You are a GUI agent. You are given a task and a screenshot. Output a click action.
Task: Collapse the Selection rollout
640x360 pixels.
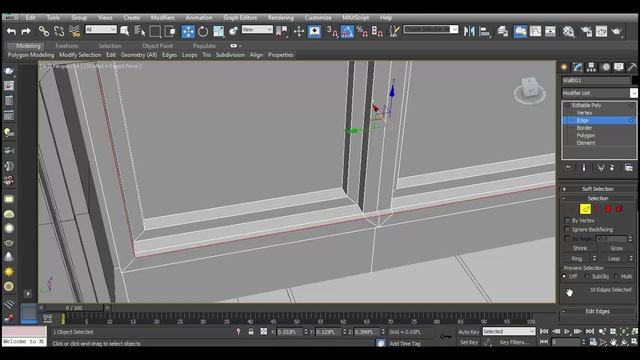pos(598,198)
